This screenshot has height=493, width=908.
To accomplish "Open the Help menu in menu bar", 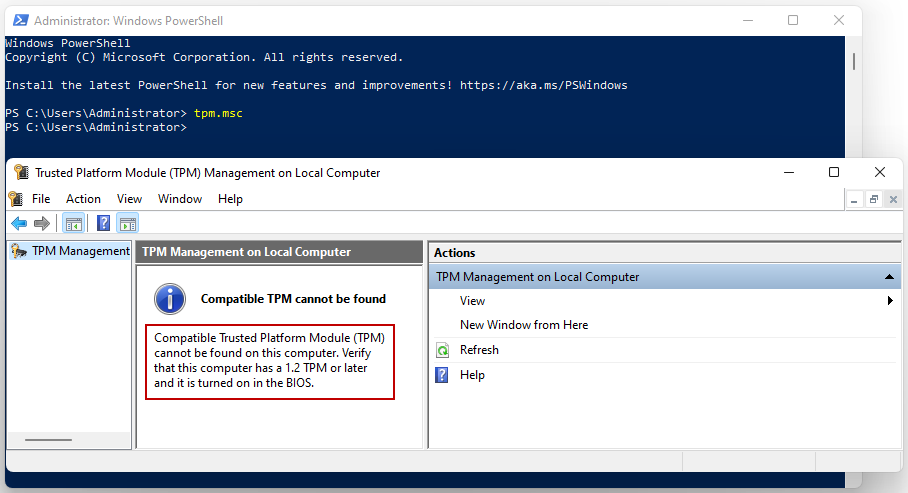I will tap(230, 199).
